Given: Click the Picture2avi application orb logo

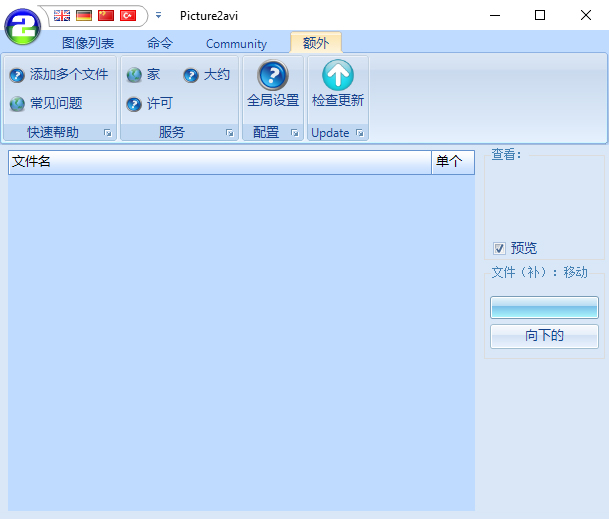Looking at the screenshot, I should [x=23, y=26].
